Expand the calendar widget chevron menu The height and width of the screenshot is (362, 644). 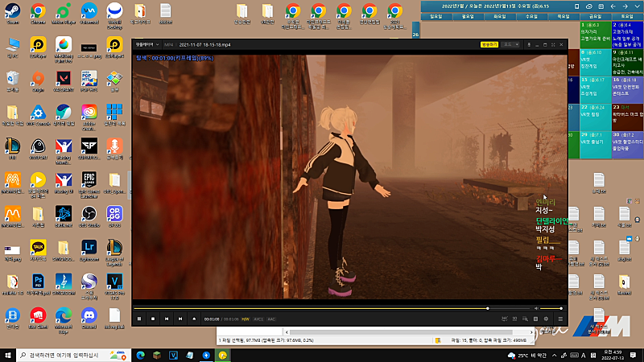coord(637,6)
